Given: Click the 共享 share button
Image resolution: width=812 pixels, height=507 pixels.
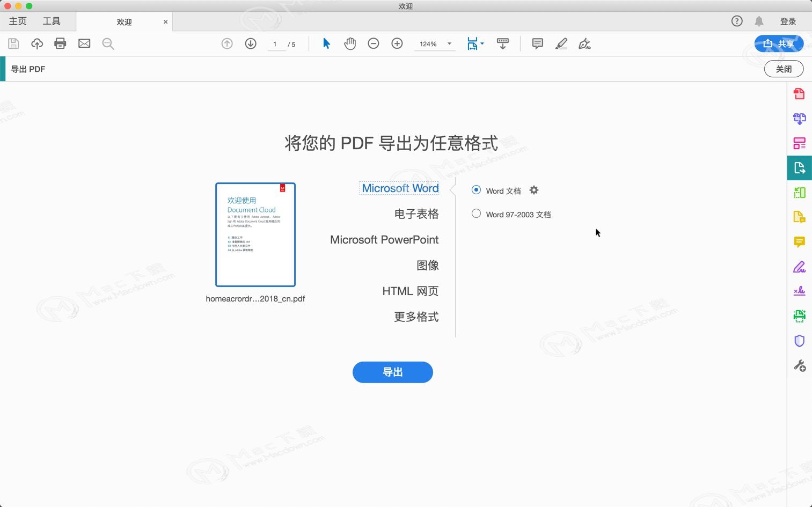Looking at the screenshot, I should [779, 43].
